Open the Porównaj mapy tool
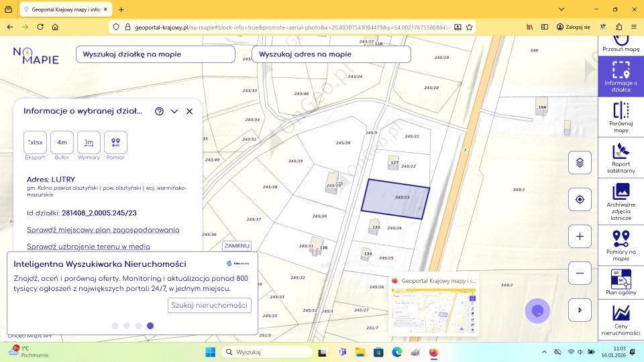This screenshot has height=362, width=644. [x=621, y=116]
